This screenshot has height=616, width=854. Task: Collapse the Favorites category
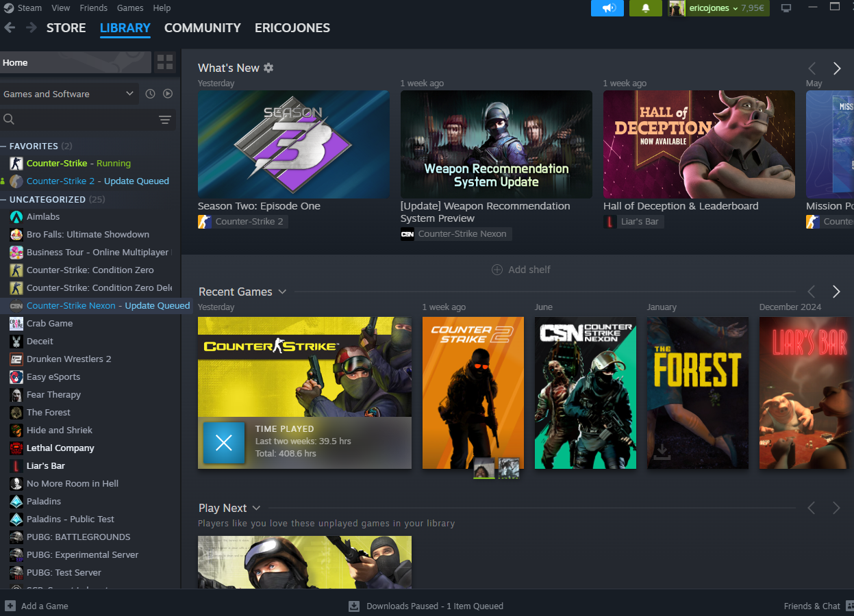tap(4, 146)
